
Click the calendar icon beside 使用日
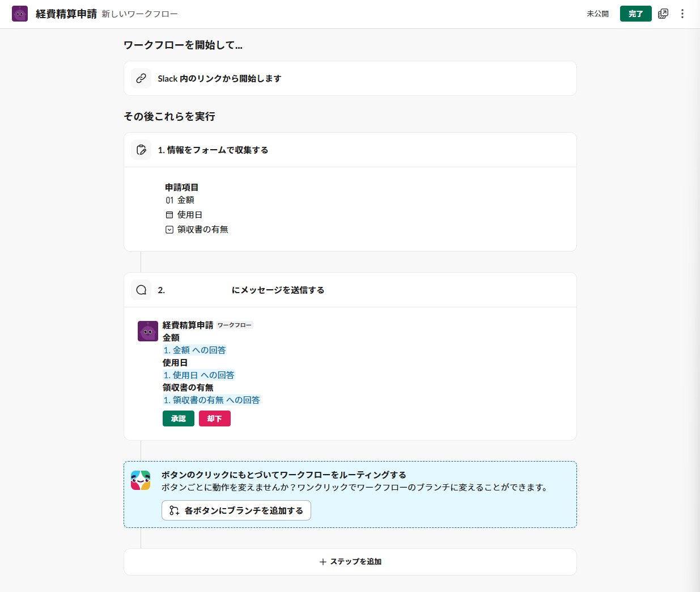(x=169, y=215)
